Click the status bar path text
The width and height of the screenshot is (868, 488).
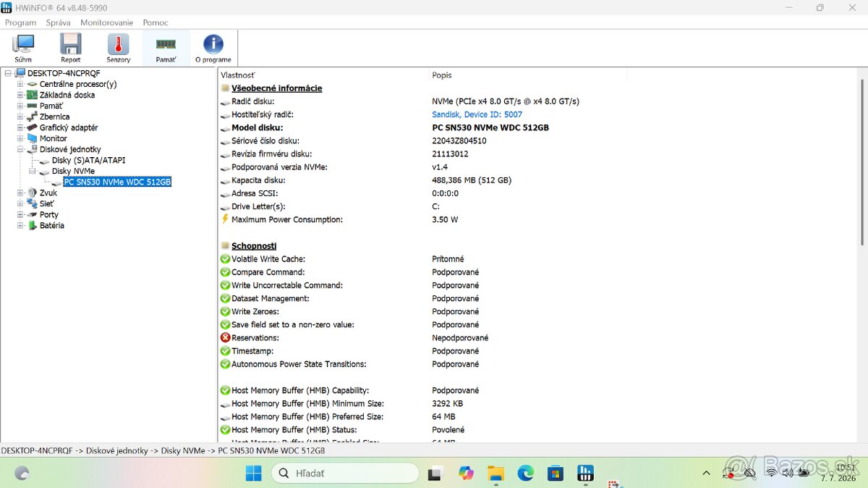pyautogui.click(x=163, y=450)
